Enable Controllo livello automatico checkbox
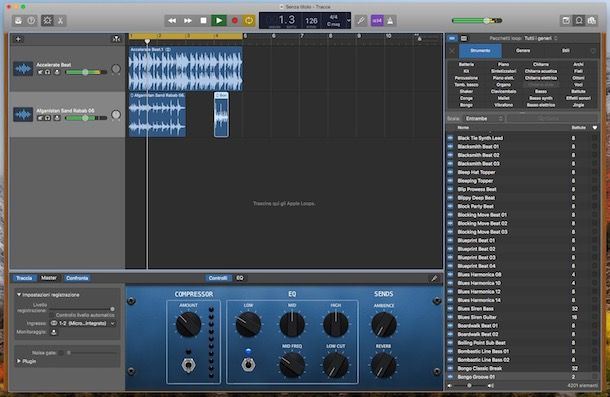The width and height of the screenshot is (610, 397). (x=52, y=315)
